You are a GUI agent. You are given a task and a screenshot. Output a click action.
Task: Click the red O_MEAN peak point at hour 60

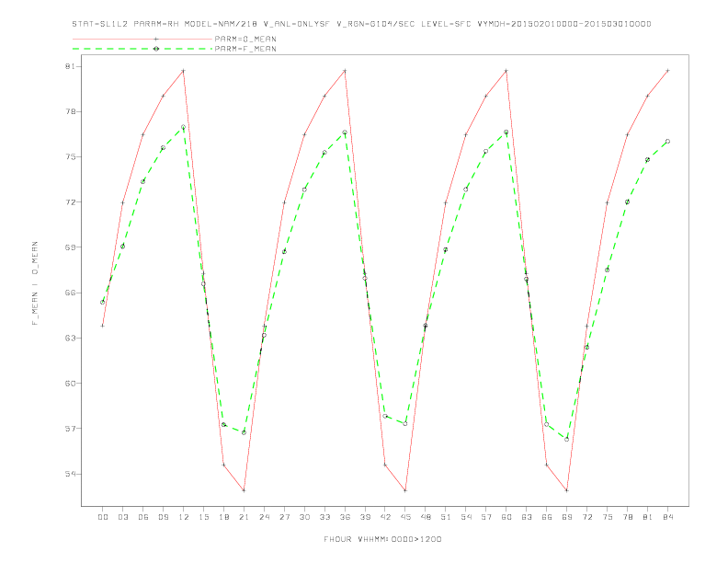[x=506, y=71]
